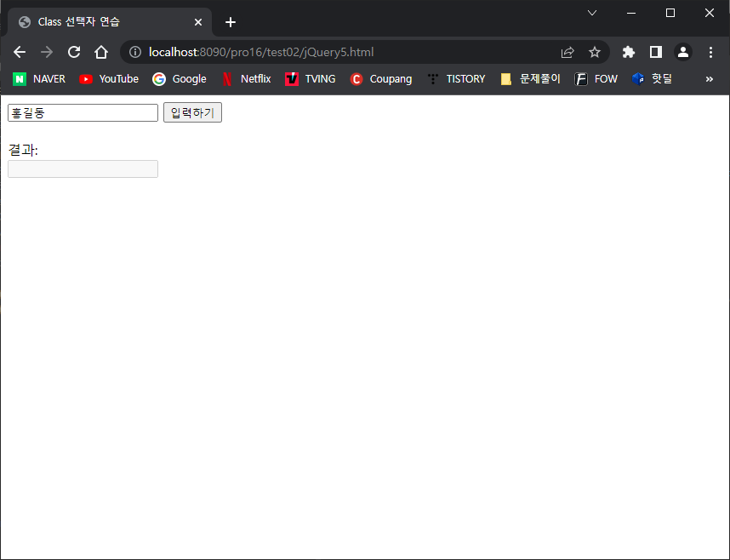Open the TISTORY bookmark

click(456, 79)
